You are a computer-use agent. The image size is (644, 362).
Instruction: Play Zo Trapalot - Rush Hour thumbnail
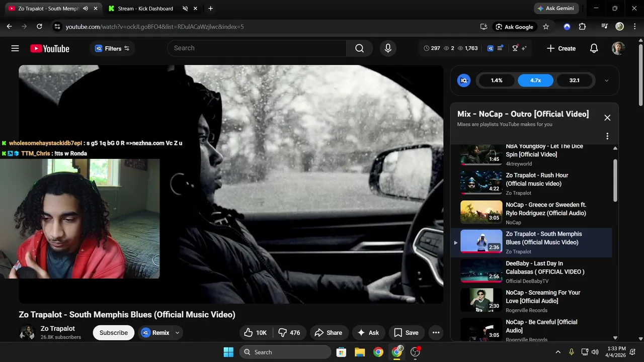(481, 183)
